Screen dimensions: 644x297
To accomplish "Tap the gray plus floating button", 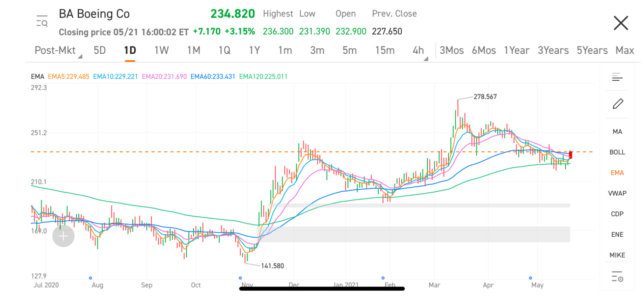I will (64, 236).
